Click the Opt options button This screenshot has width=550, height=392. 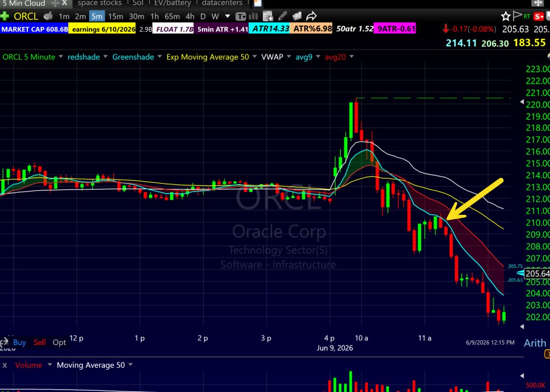pos(59,342)
